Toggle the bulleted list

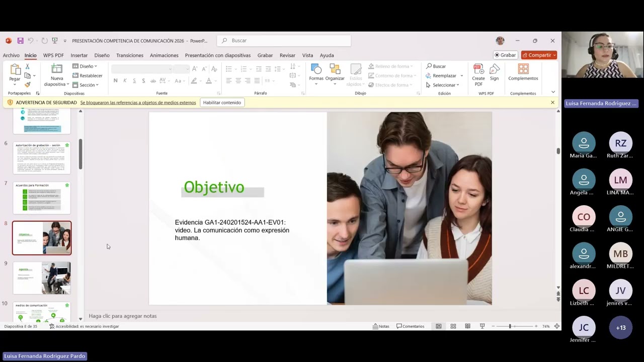pyautogui.click(x=229, y=69)
